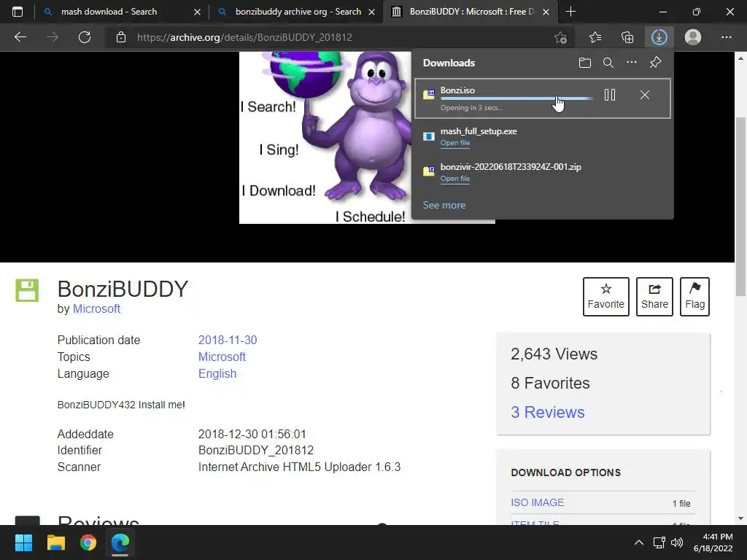
Task: Click the DOWNLOAD OPTIONS heading
Action: [565, 472]
